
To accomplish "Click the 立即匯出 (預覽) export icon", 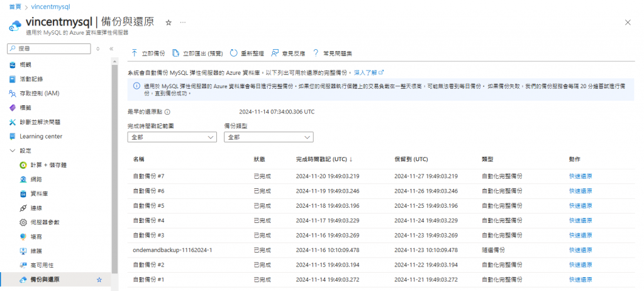I will [175, 53].
